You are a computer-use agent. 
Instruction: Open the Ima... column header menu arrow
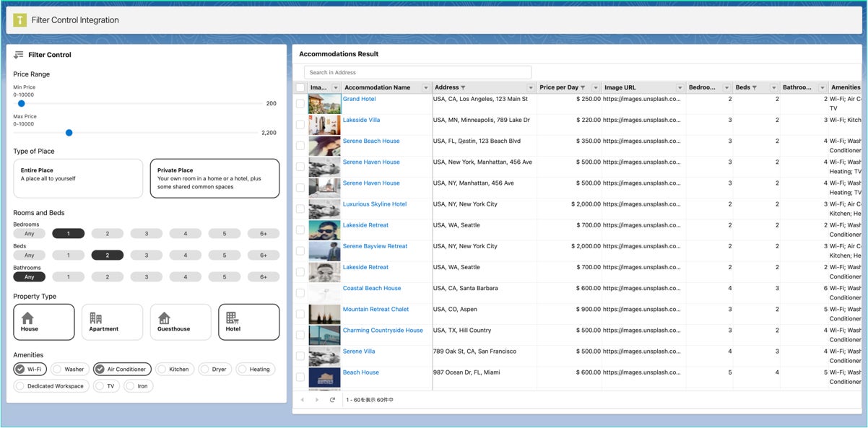pos(336,88)
